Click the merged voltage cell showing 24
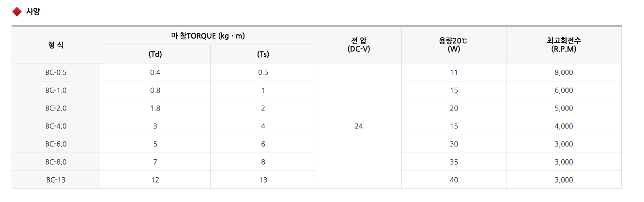 tap(358, 126)
